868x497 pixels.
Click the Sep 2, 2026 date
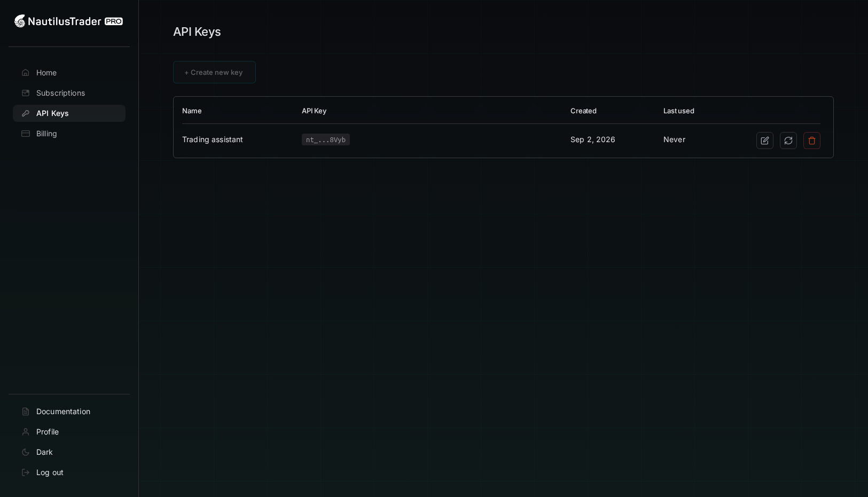(593, 139)
